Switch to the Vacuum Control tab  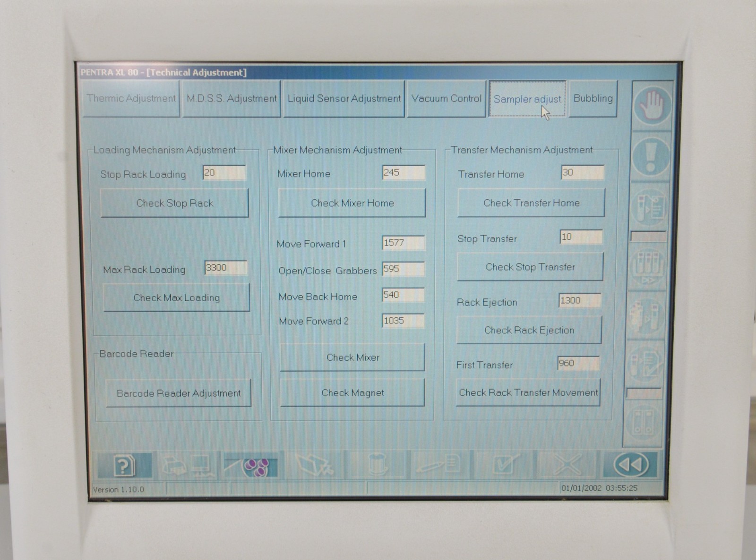tap(446, 99)
